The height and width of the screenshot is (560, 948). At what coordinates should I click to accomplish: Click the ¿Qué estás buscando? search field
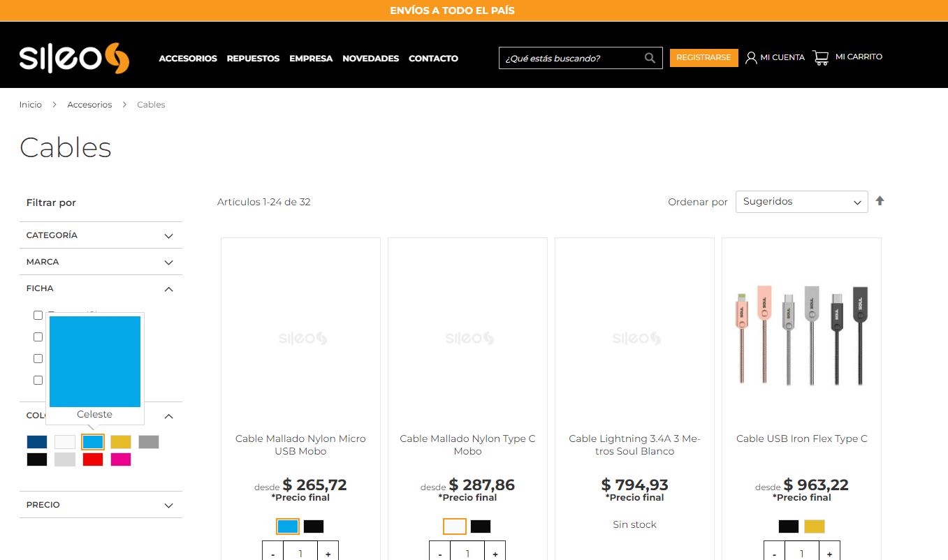[x=573, y=58]
